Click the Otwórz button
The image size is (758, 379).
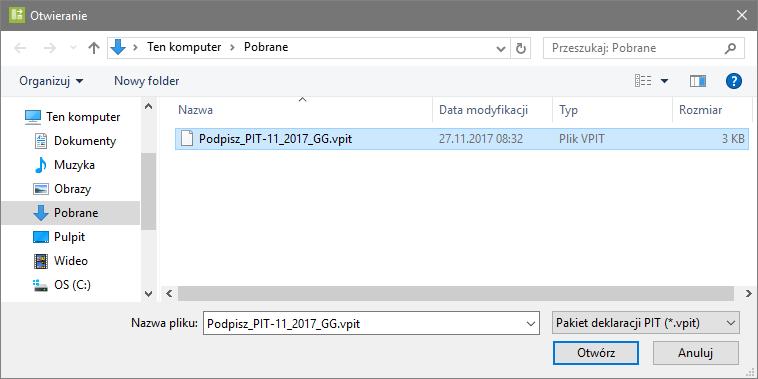596,353
